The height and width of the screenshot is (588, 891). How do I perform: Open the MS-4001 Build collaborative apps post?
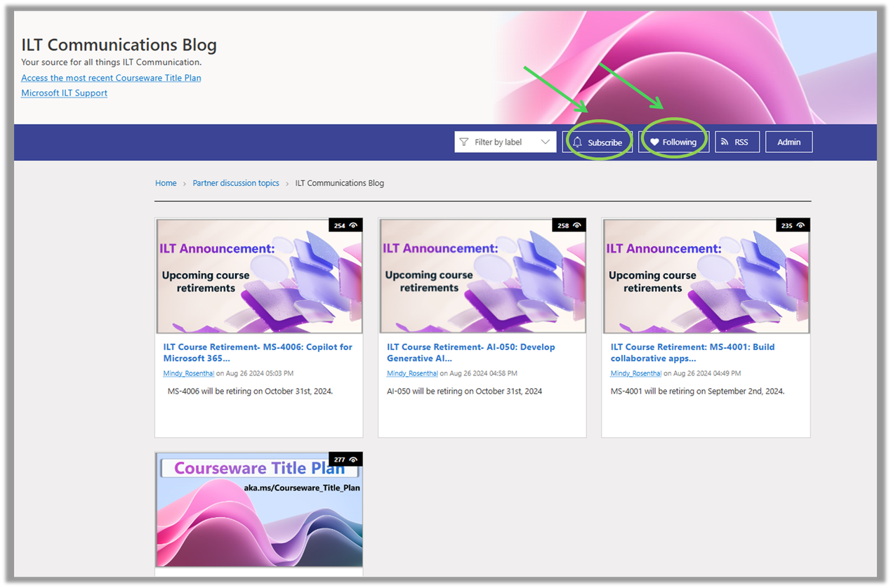[693, 352]
